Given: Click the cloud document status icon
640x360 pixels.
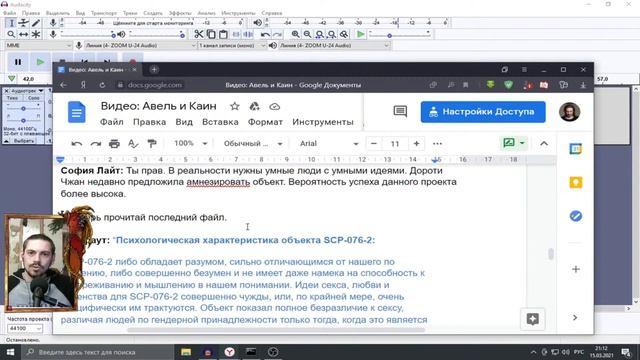Looking at the screenshot, I should [275, 107].
